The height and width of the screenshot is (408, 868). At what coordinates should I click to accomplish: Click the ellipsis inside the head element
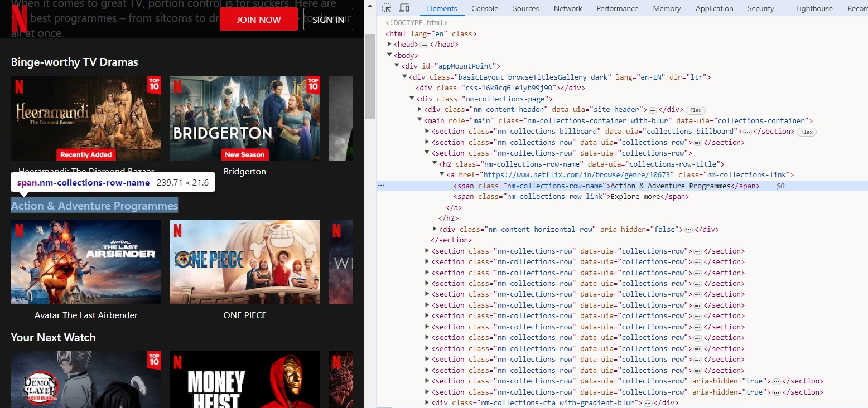point(424,45)
